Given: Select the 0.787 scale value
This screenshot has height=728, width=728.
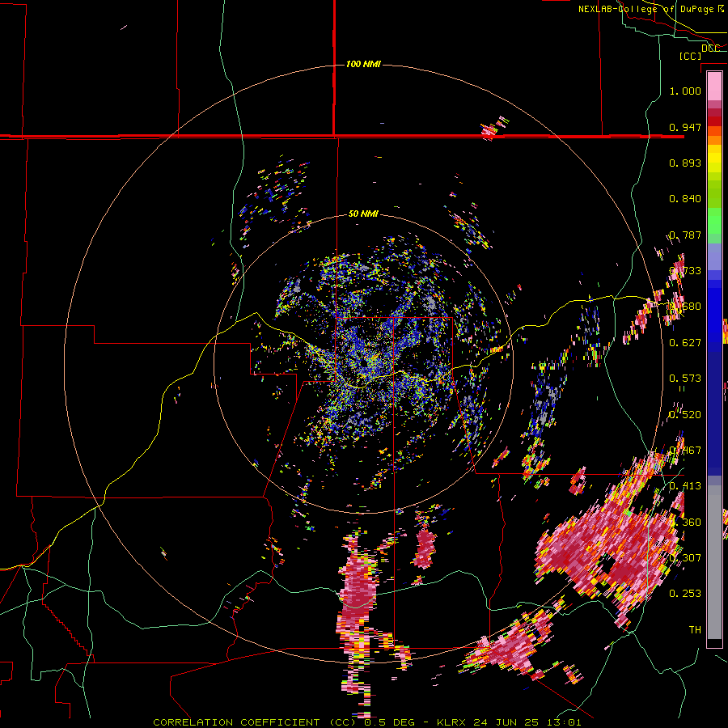Looking at the screenshot, I should [x=685, y=235].
